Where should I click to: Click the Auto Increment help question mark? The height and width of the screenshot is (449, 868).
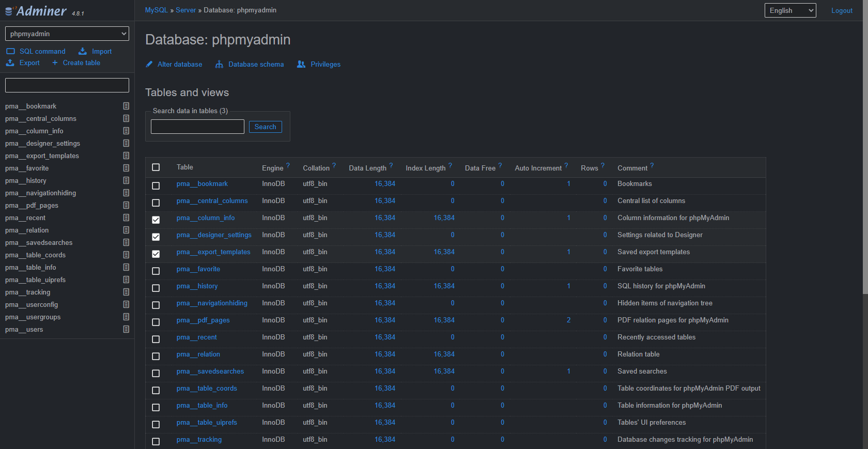tap(566, 165)
